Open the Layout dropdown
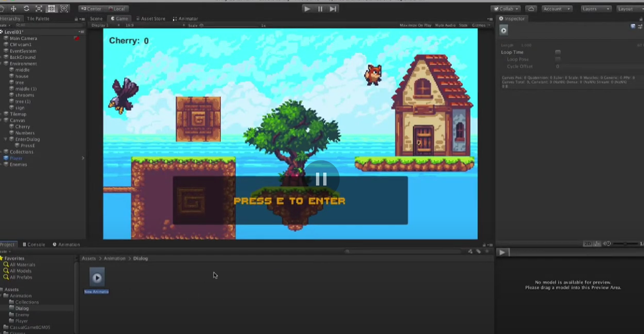The height and width of the screenshot is (334, 644). tap(630, 9)
